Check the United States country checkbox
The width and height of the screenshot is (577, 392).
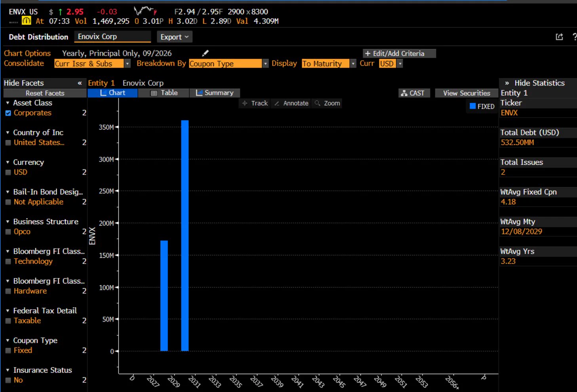tap(8, 143)
